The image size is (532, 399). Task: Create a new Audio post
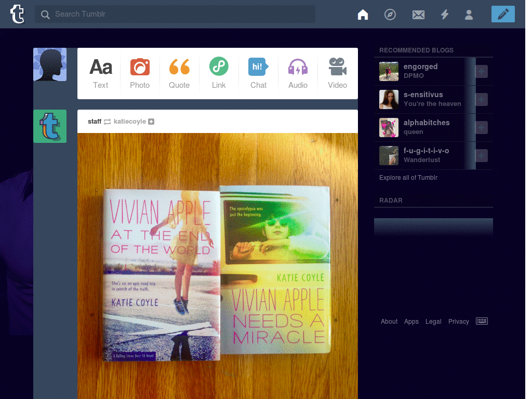[298, 74]
